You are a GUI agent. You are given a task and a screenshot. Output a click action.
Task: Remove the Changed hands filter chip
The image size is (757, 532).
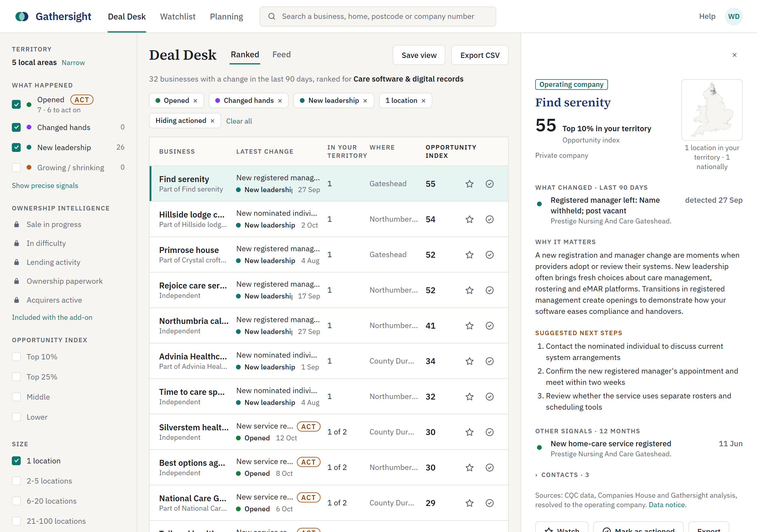[280, 101]
